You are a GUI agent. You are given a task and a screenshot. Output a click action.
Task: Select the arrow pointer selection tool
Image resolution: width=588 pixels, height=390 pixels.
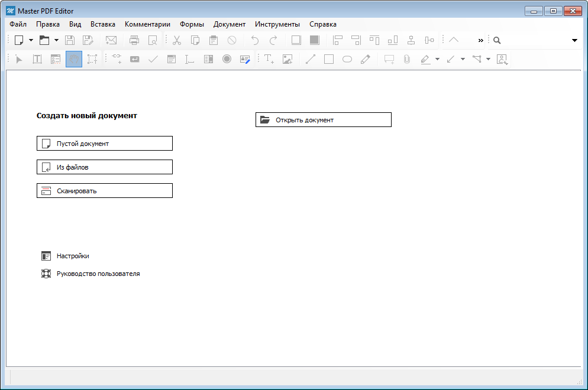19,59
